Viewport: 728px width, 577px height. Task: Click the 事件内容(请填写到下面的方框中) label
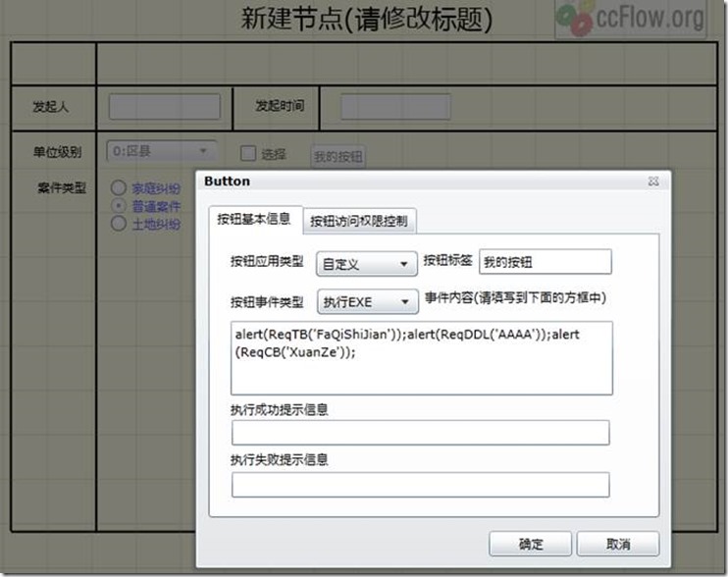coord(515,297)
